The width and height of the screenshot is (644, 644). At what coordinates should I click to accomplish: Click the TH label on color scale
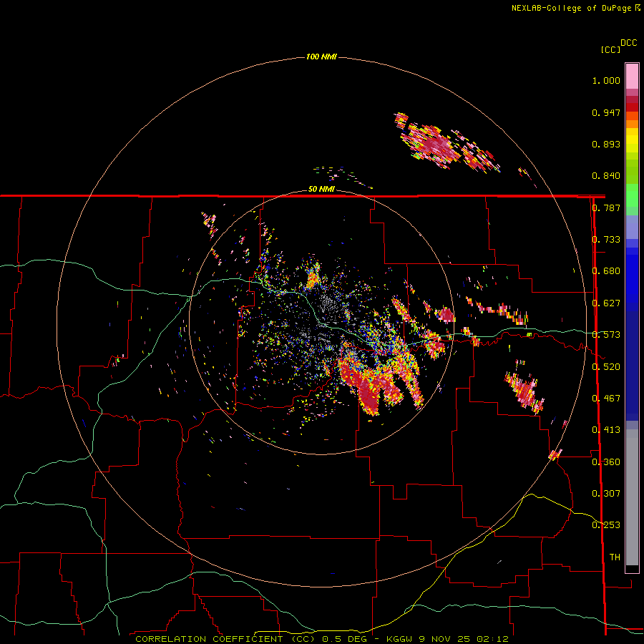click(x=615, y=557)
